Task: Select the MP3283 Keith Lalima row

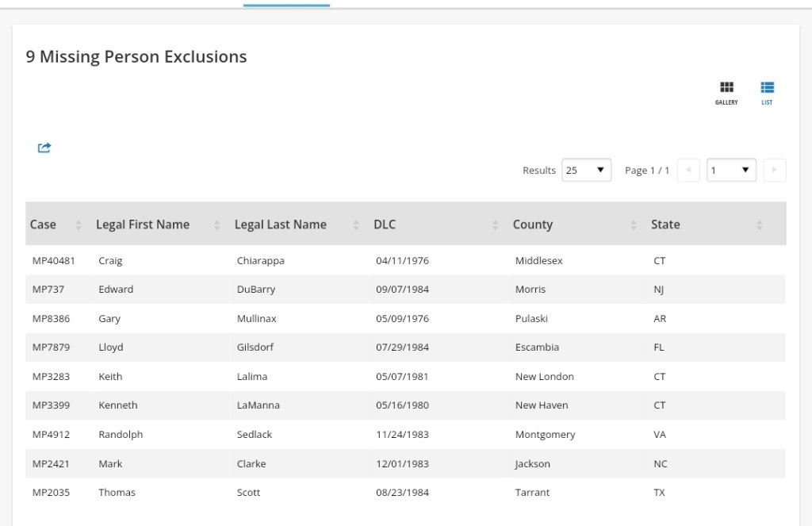Action: tap(51, 377)
